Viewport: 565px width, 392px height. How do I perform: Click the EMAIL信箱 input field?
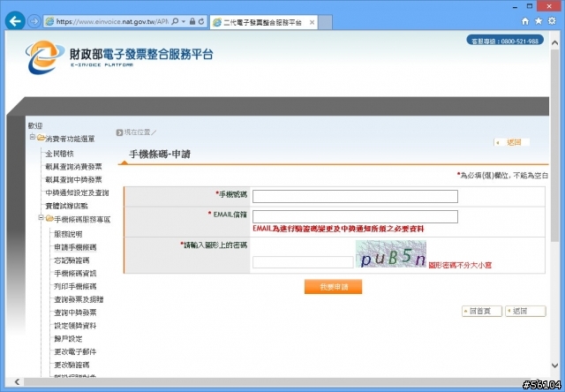tap(355, 217)
